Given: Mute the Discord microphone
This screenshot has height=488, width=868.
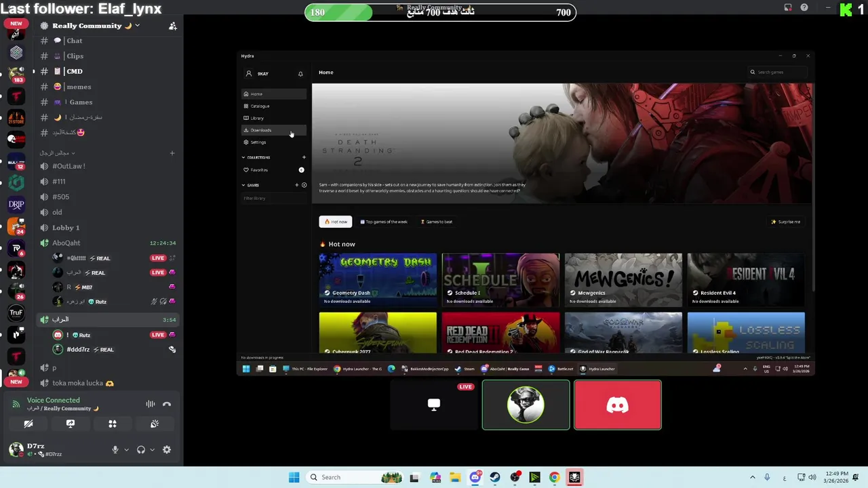Looking at the screenshot, I should tap(115, 449).
